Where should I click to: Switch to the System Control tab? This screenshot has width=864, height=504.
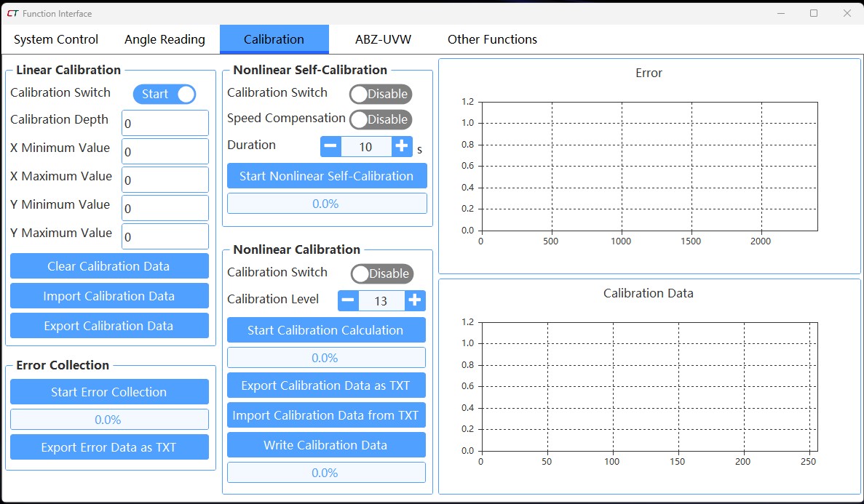[x=56, y=39]
